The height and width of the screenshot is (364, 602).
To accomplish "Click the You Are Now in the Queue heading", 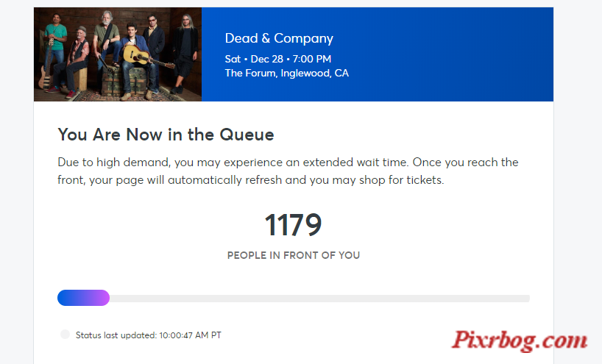I will [x=166, y=135].
